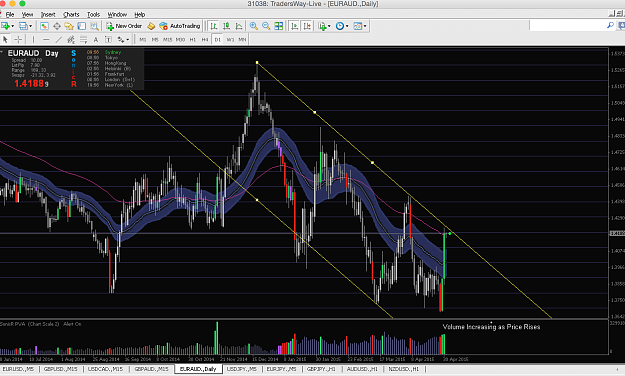Image resolution: width=625 pixels, height=376 pixels.
Task: Click the search magnifier icon
Action: pos(610,26)
